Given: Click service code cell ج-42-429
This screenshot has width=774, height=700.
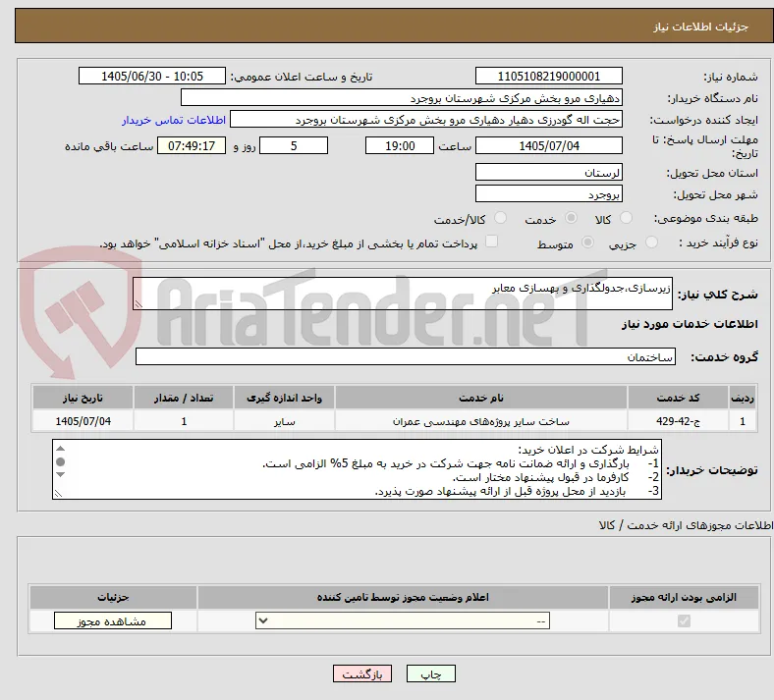Looking at the screenshot, I should (x=679, y=421).
